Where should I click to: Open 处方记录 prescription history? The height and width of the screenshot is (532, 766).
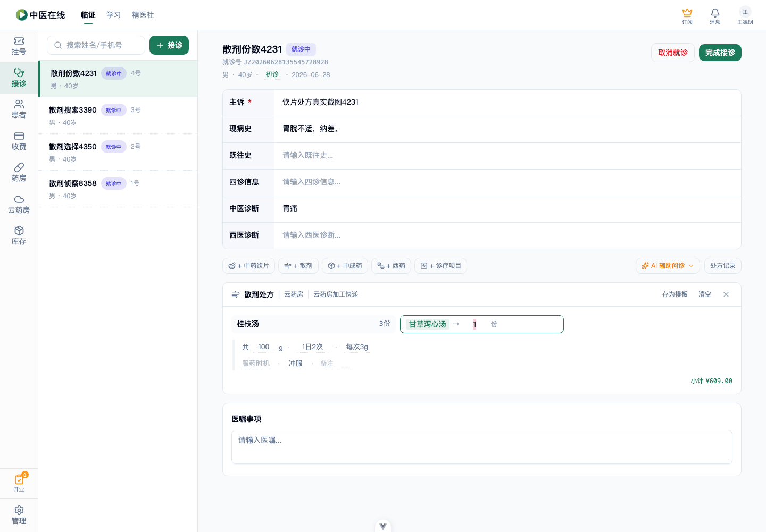pyautogui.click(x=722, y=266)
